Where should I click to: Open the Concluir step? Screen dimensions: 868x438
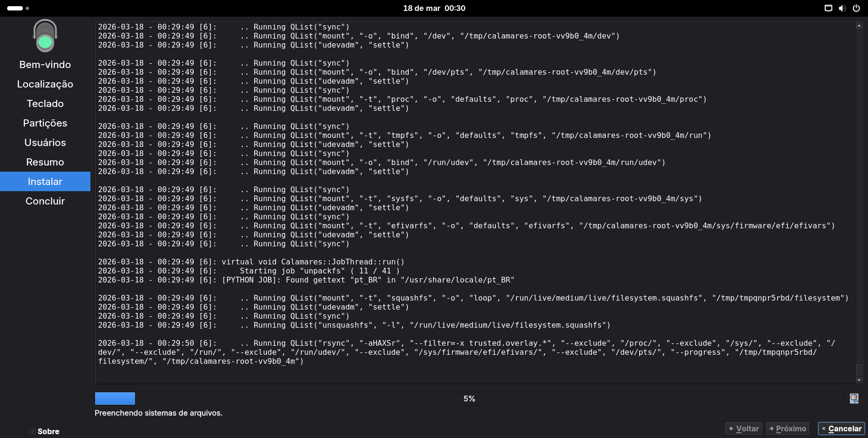(x=45, y=201)
